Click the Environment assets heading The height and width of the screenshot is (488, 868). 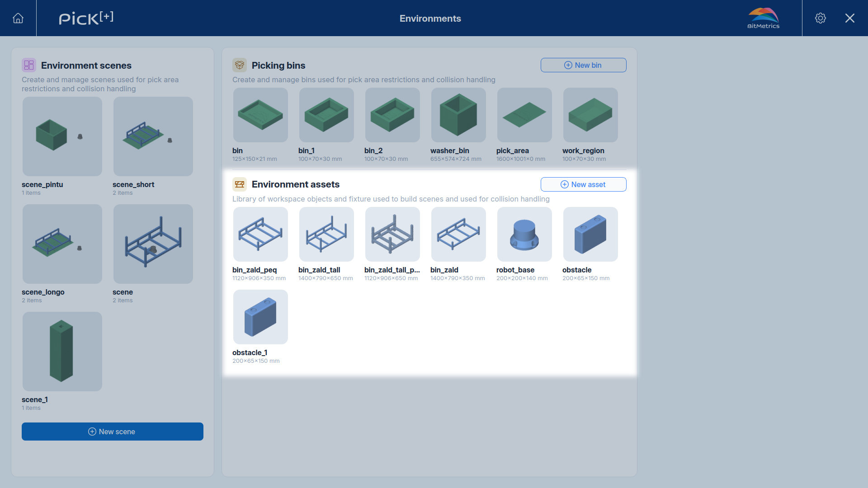pyautogui.click(x=296, y=184)
